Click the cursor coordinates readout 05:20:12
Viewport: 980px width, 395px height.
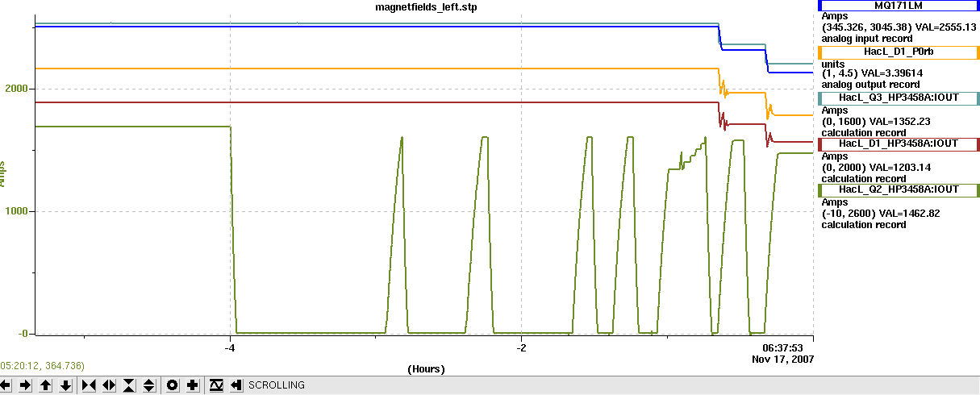pyautogui.click(x=42, y=366)
